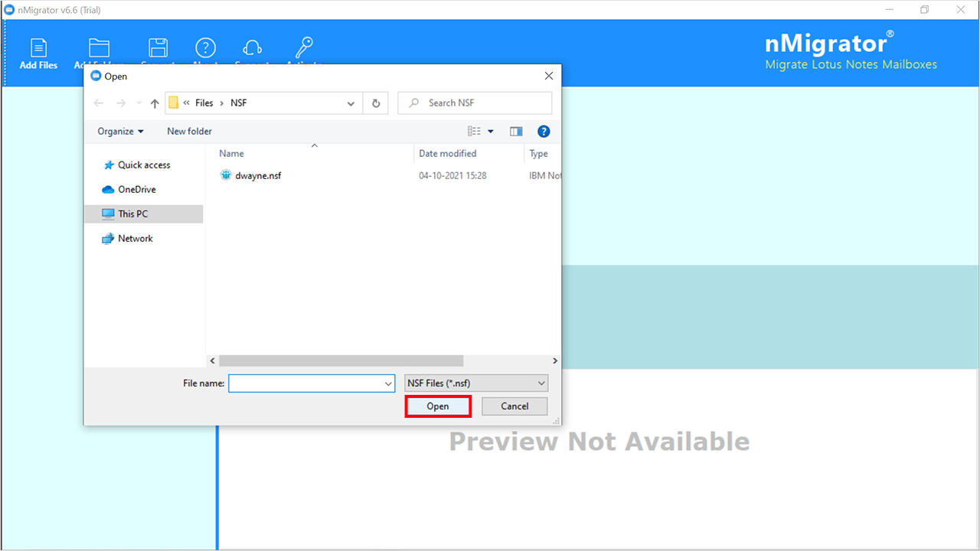The width and height of the screenshot is (980, 551).
Task: Select Quick access in navigation pane
Action: coord(144,165)
